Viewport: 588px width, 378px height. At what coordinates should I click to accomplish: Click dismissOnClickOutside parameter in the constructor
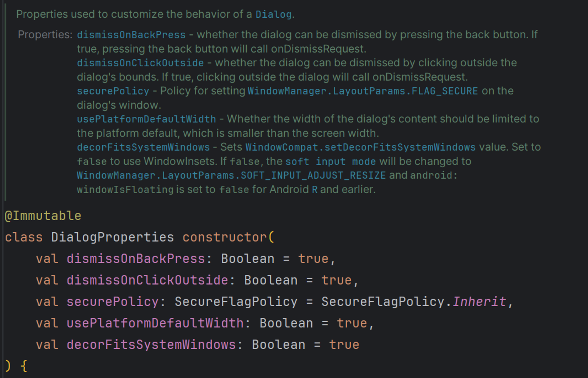[147, 280]
